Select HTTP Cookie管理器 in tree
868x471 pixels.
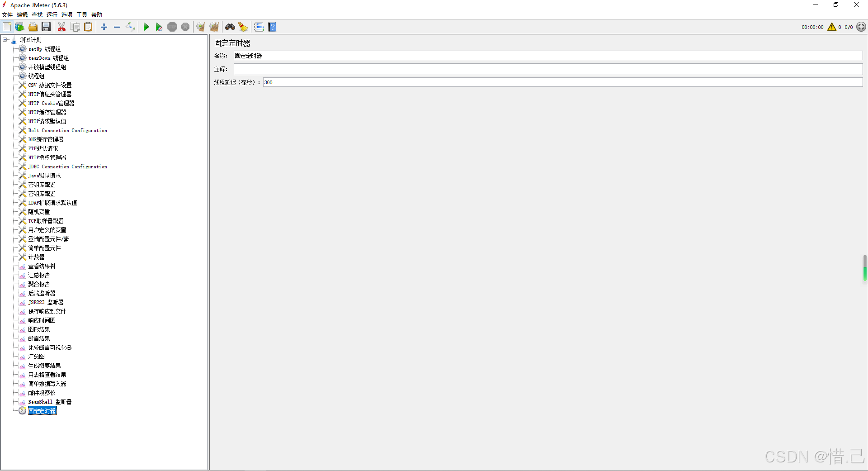point(51,103)
